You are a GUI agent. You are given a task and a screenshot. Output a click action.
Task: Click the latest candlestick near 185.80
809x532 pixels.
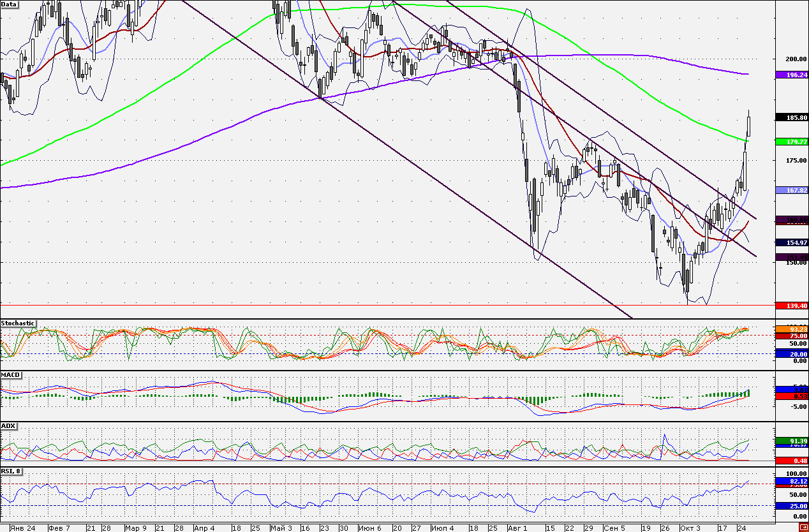tap(748, 123)
